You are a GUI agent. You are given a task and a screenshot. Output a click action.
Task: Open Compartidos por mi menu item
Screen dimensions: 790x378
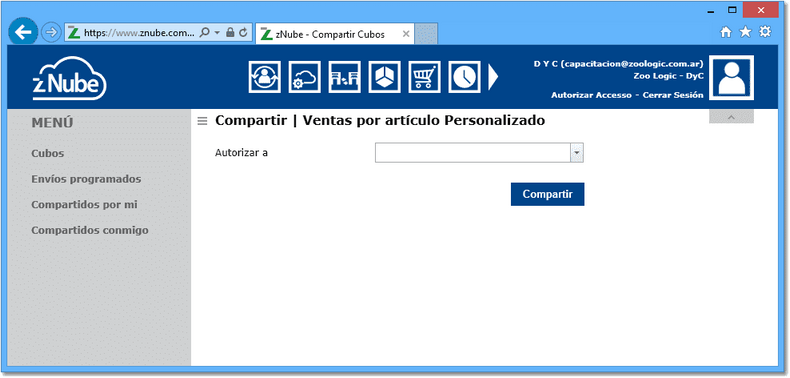(84, 205)
